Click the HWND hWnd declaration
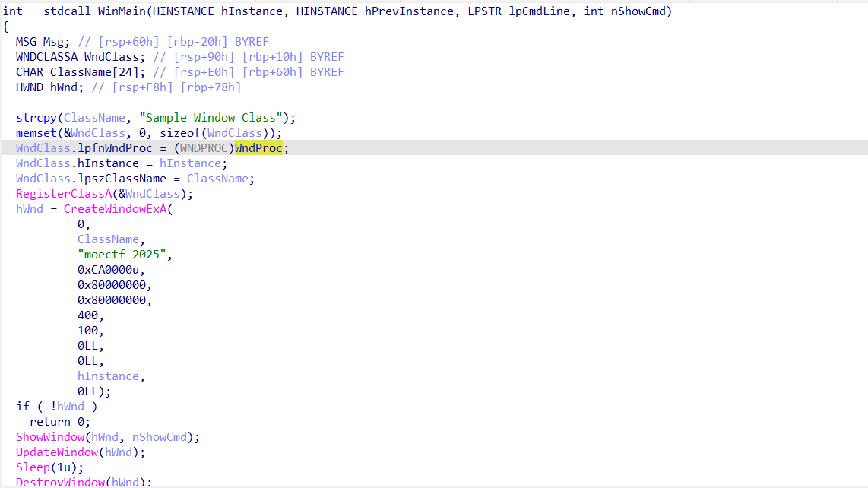Screen dimensions: 868x488 click(x=50, y=87)
